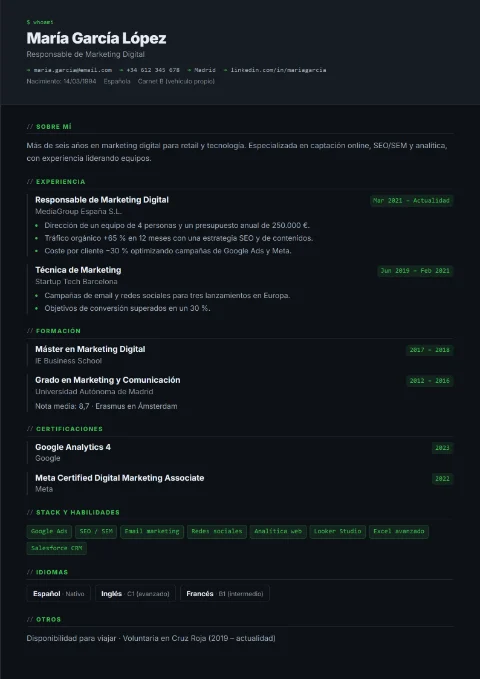Click the Jun 2019 – Feb 2021 date badge
Viewport: 480px width, 679px height.
[415, 271]
